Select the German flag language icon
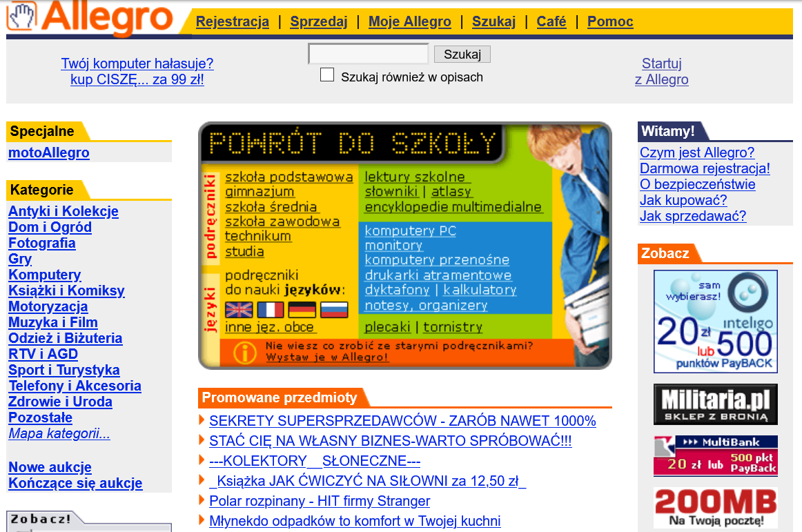Screen dimensions: 802x532 click(x=302, y=310)
